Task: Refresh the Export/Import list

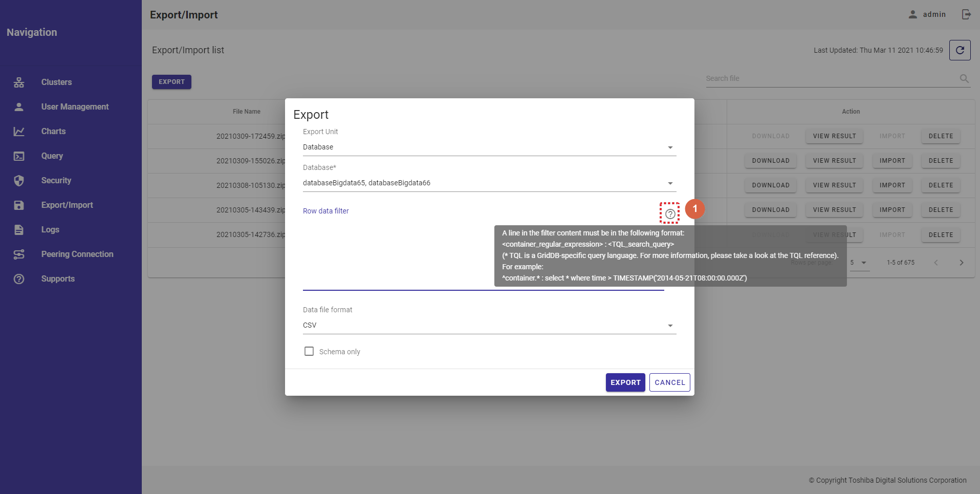Action: click(960, 50)
